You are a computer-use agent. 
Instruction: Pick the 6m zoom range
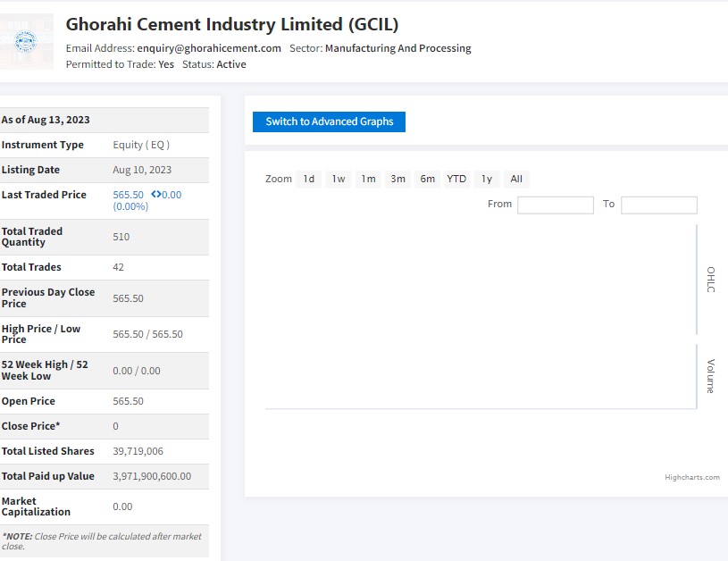[428, 179]
